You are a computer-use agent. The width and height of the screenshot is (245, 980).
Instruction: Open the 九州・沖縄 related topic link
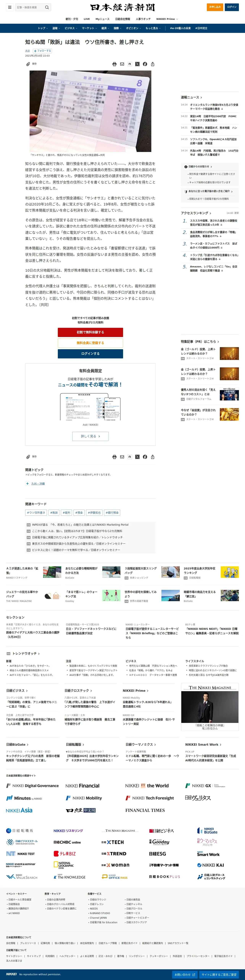click(x=38, y=484)
